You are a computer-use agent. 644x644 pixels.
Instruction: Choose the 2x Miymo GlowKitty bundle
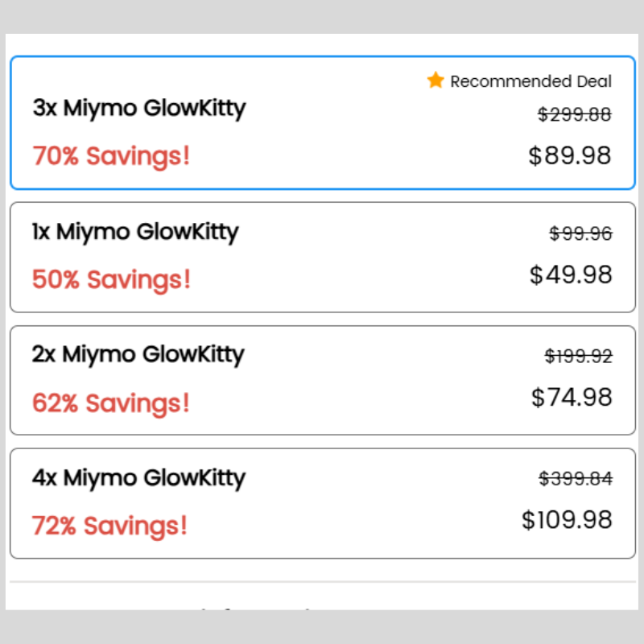pyautogui.click(x=322, y=380)
